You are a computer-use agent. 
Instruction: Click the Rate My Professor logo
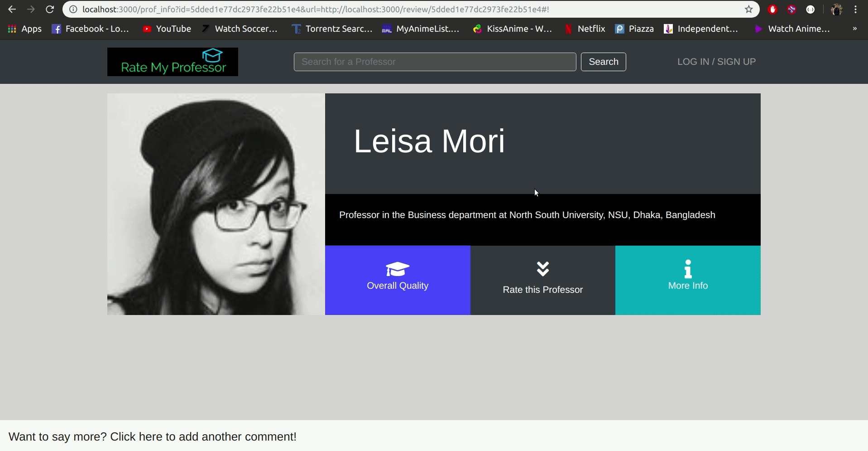click(173, 62)
